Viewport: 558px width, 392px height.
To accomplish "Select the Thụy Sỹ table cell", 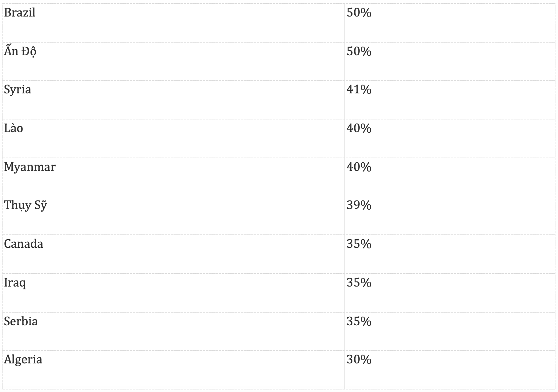I will [x=25, y=206].
